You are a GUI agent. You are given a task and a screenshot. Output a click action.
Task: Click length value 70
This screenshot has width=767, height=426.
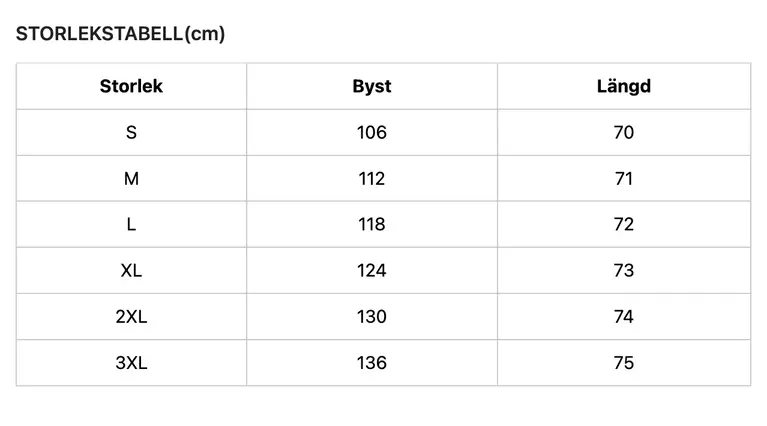coord(624,133)
